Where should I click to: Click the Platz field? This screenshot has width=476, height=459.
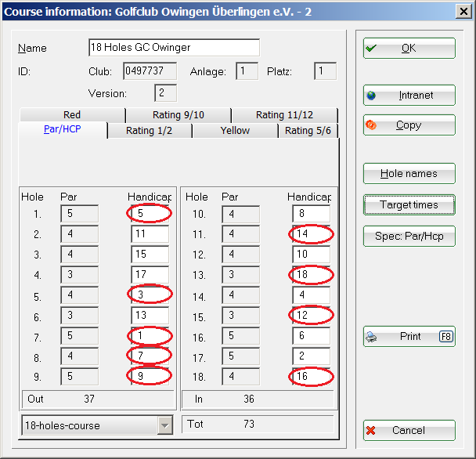click(325, 71)
